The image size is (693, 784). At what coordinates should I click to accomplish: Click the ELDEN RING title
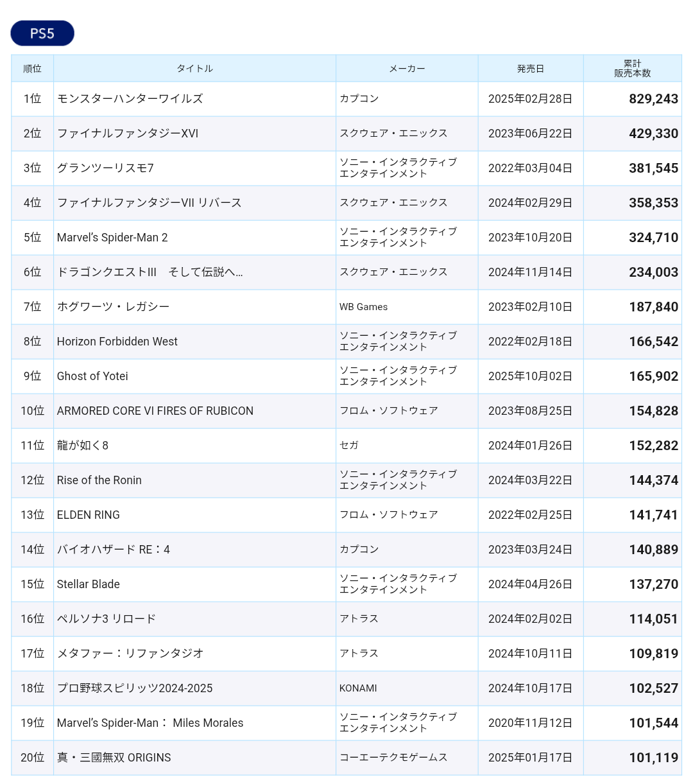point(89,515)
